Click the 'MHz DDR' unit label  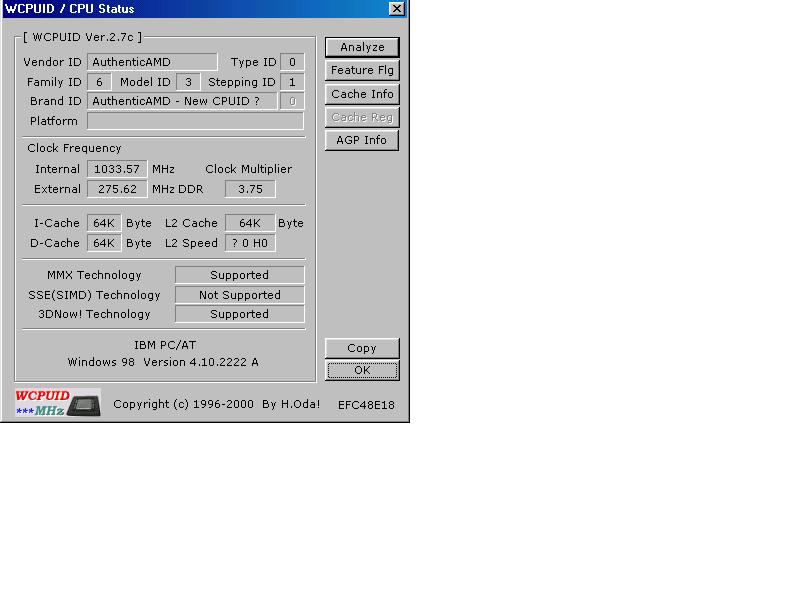pyautogui.click(x=178, y=189)
